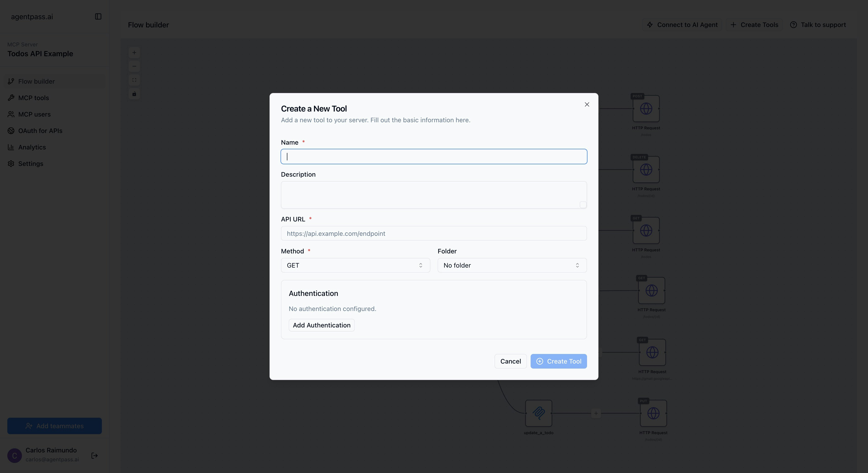
Task: Click the plus connector after update_a_todo
Action: click(x=596, y=413)
